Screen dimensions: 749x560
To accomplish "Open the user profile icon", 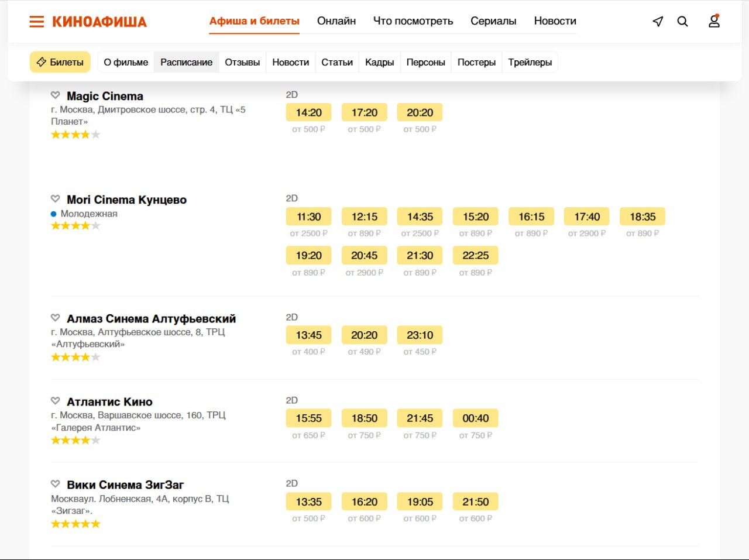I will pos(714,22).
